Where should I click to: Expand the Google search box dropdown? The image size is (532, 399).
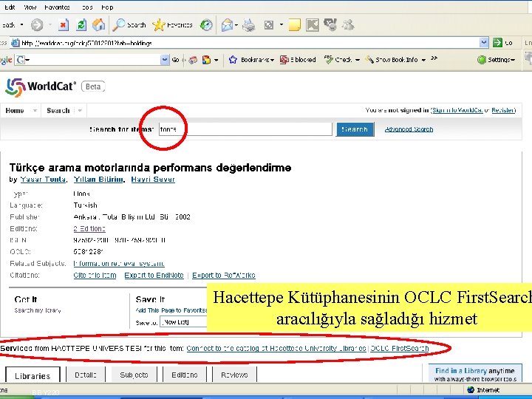pyautogui.click(x=165, y=60)
